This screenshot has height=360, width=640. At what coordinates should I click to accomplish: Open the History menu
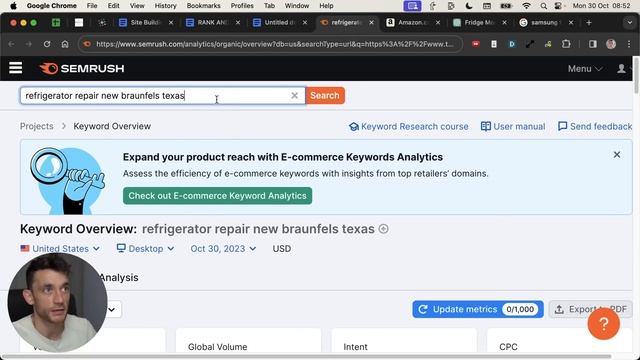(x=165, y=6)
